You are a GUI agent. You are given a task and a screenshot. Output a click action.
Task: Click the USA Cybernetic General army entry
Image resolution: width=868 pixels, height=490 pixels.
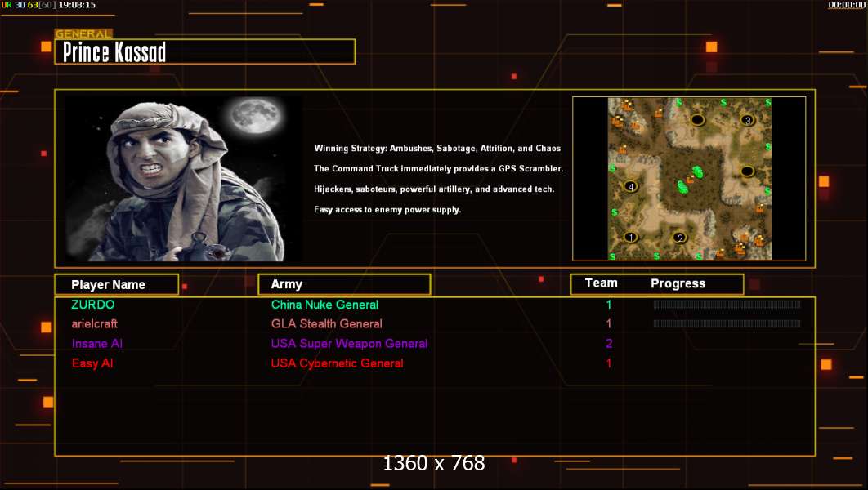[x=337, y=363]
